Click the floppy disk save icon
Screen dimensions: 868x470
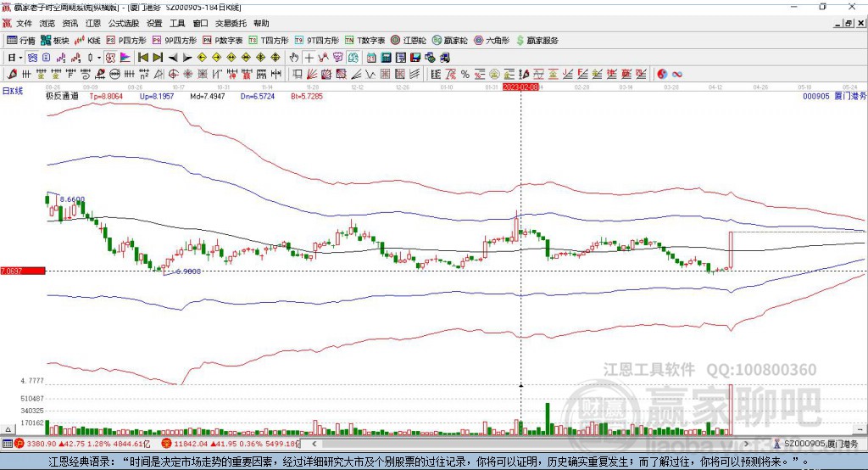pos(415,58)
